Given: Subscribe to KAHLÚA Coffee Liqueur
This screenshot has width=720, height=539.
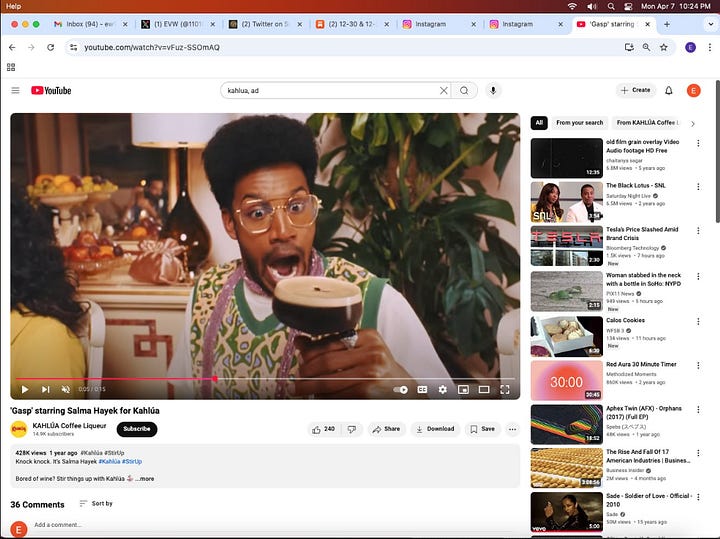Looking at the screenshot, I should click(137, 429).
